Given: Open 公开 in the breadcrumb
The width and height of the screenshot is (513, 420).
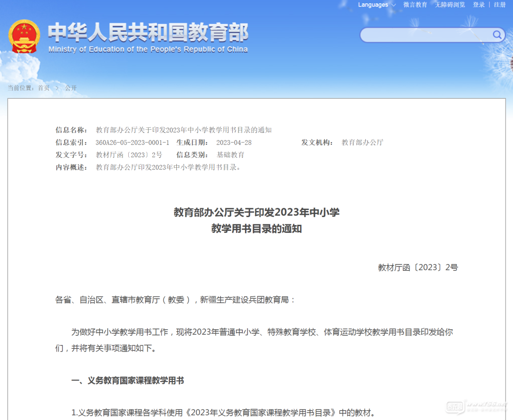Looking at the screenshot, I should [71, 88].
